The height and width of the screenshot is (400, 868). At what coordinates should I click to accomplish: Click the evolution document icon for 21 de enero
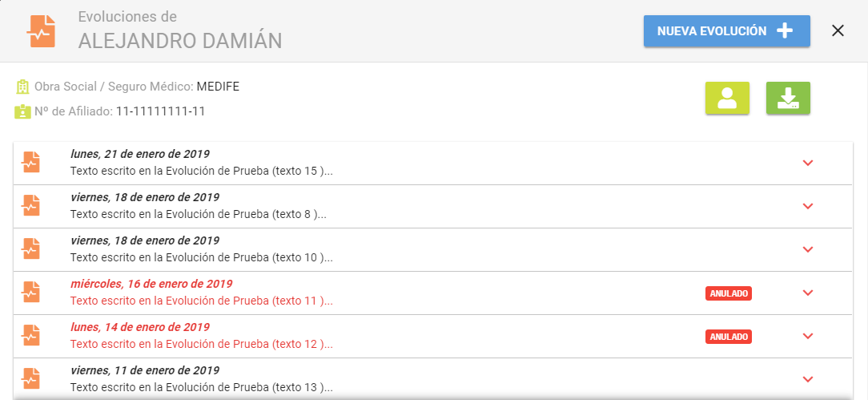[x=30, y=163]
